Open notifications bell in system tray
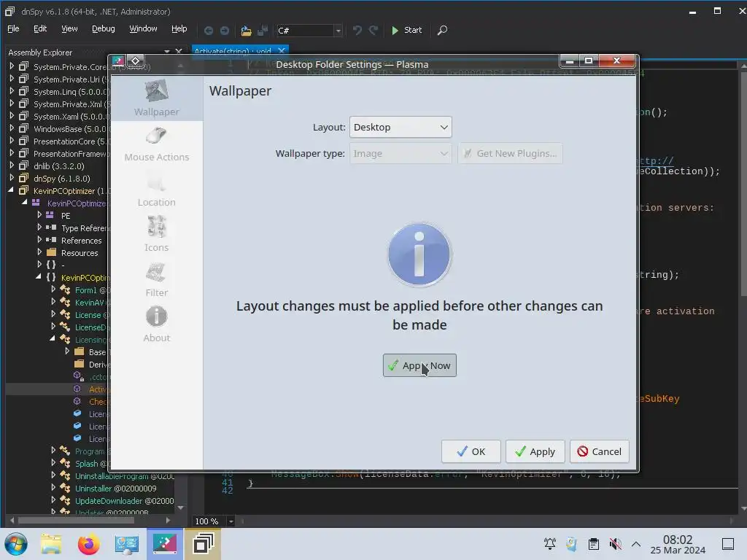Screen dimensions: 747x560 pyautogui.click(x=550, y=544)
